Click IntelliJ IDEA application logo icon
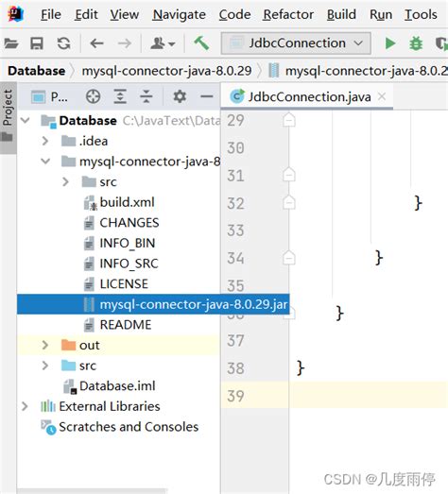The image size is (448, 494). pos(16,14)
